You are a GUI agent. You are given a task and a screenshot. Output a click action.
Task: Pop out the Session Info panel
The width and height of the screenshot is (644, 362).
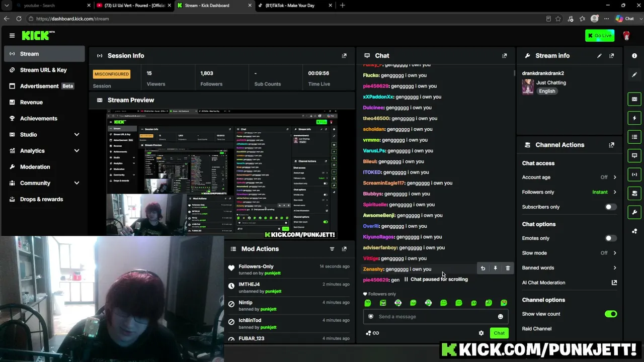coord(344,56)
